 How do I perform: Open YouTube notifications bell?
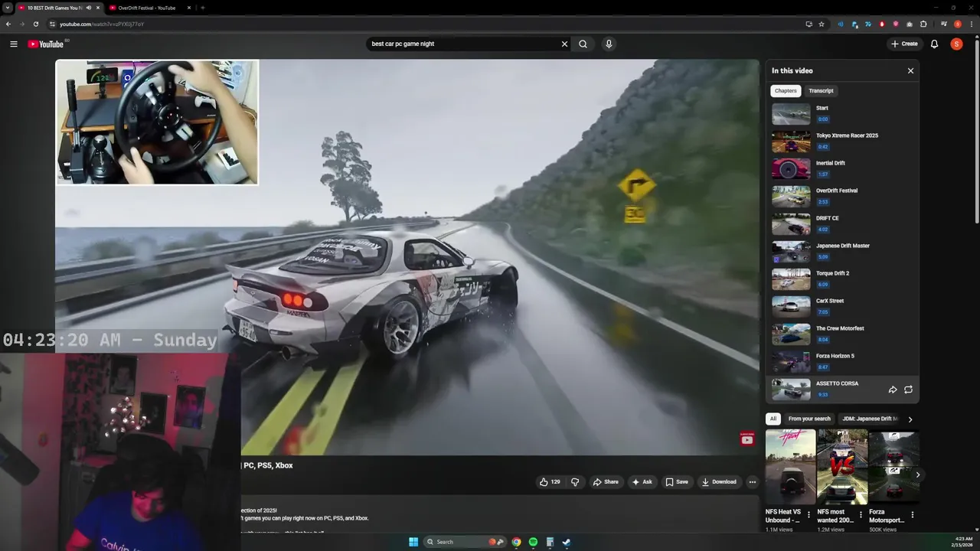(934, 44)
